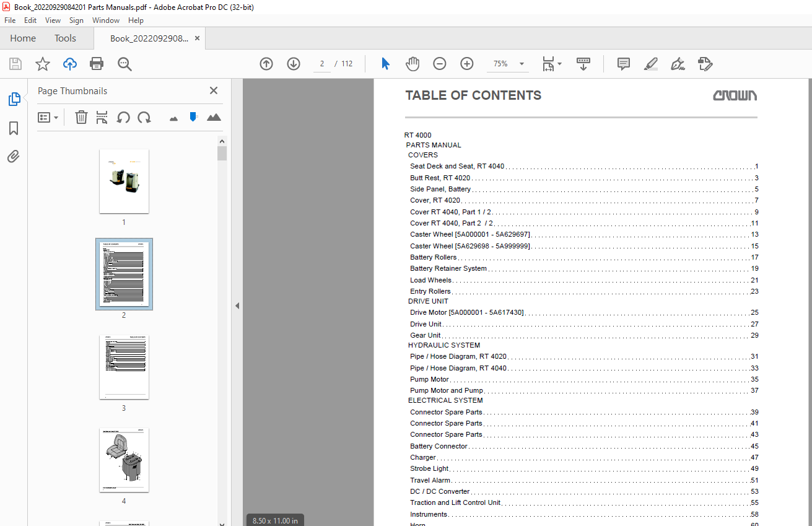Select page 1 thumbnail

point(124,181)
